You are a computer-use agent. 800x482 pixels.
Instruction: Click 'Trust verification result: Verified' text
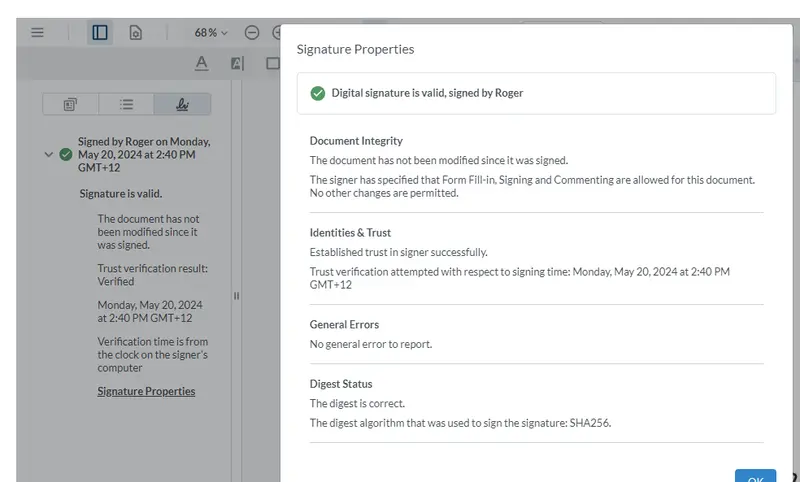coord(153,275)
